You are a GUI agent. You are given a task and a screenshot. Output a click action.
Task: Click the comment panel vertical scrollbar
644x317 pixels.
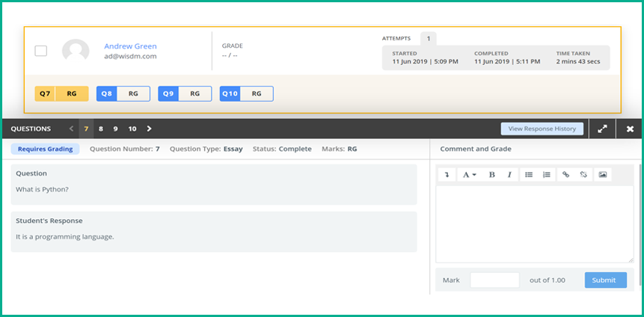640,224
